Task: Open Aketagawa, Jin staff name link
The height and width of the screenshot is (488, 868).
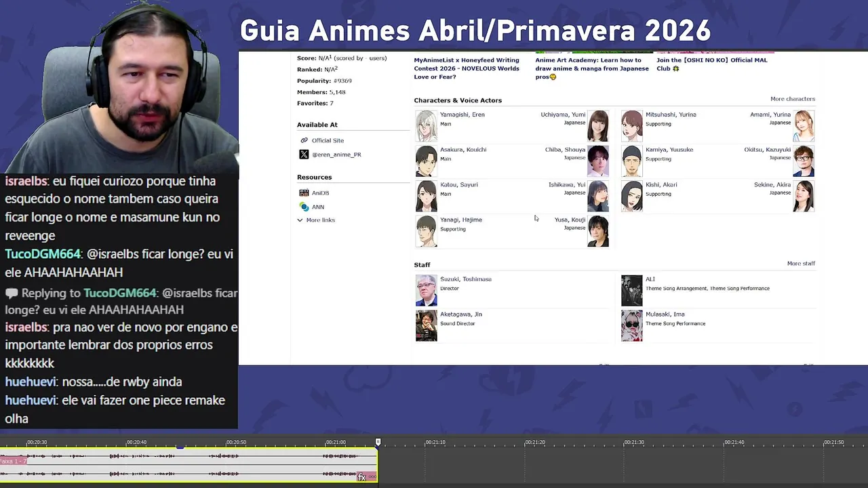Action: click(461, 314)
